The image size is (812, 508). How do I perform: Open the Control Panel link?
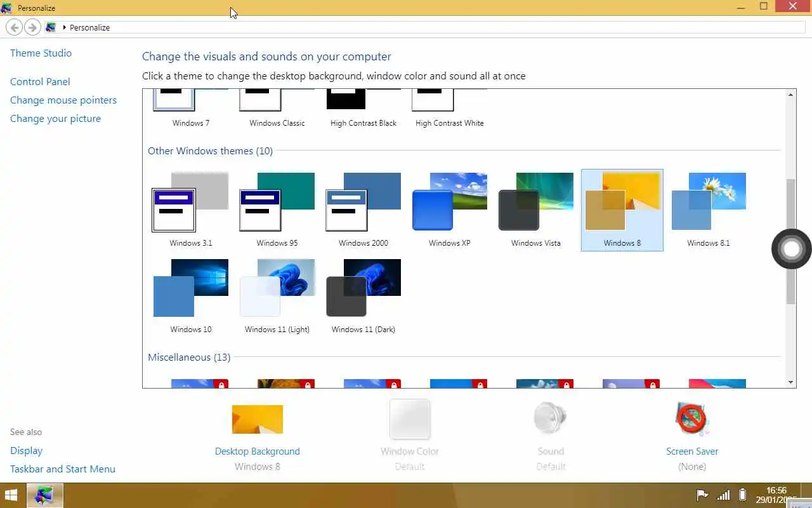(40, 81)
